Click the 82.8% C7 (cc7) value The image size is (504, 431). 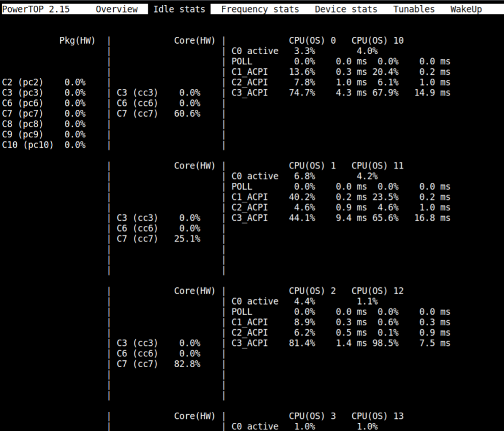(x=187, y=364)
